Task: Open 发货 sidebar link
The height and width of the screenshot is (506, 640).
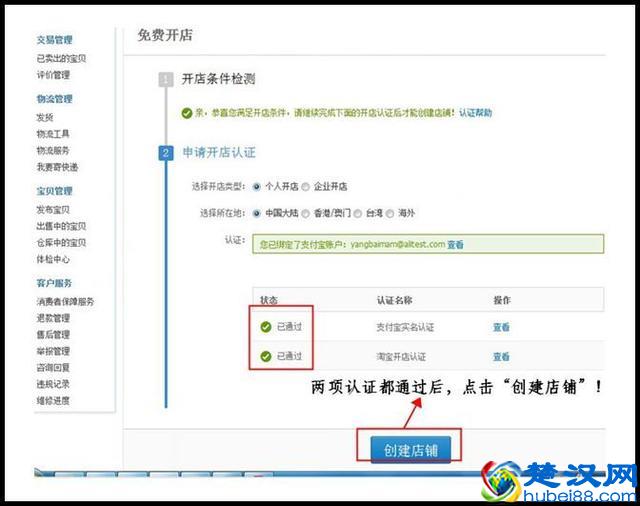Action: tap(45, 118)
